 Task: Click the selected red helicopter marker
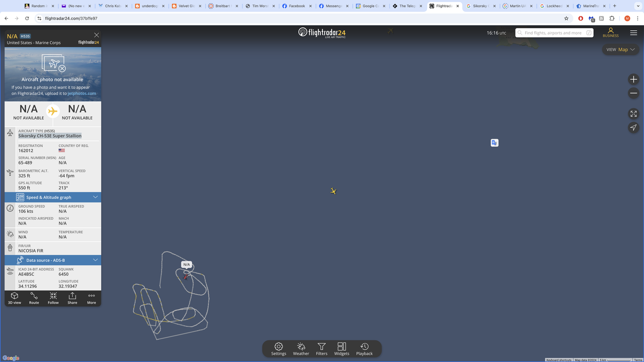(186, 277)
